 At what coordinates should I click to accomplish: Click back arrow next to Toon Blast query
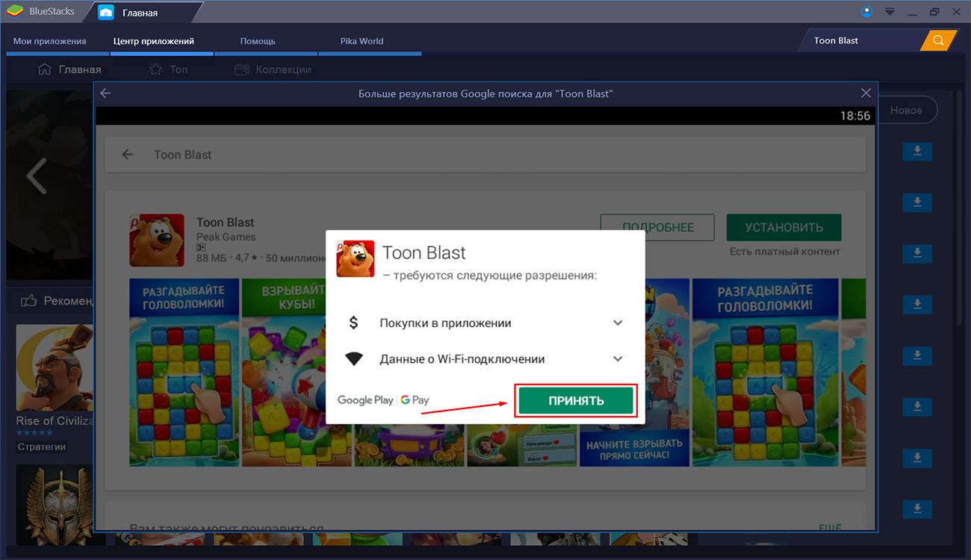tap(128, 155)
